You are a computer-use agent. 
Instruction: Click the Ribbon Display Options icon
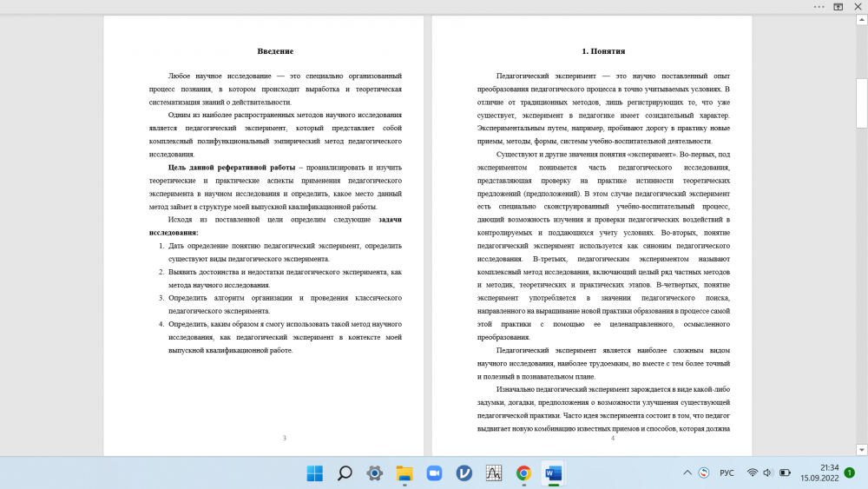838,6
